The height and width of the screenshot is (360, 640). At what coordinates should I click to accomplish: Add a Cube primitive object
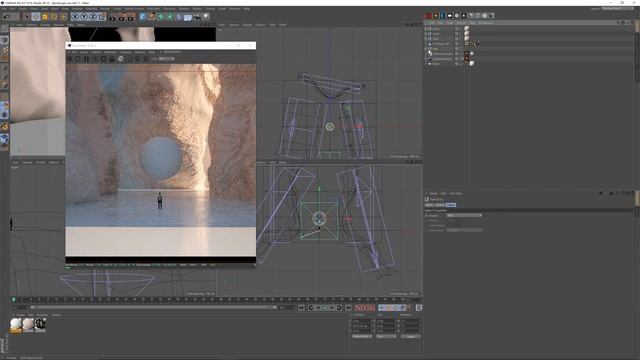(x=142, y=17)
